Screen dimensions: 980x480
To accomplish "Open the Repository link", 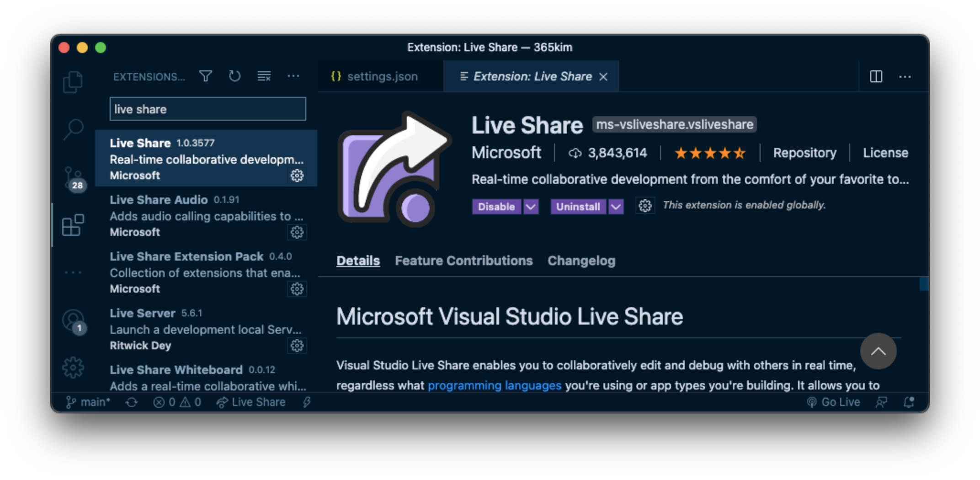I will pyautogui.click(x=804, y=153).
